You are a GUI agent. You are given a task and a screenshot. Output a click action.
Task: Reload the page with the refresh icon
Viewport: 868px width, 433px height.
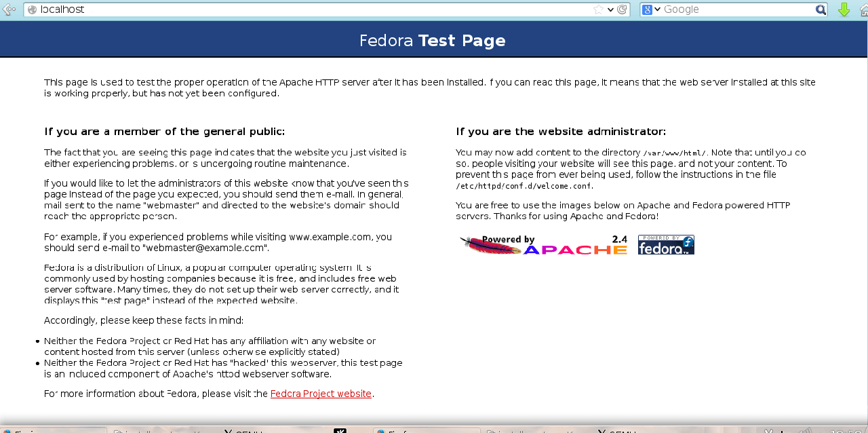[x=622, y=10]
